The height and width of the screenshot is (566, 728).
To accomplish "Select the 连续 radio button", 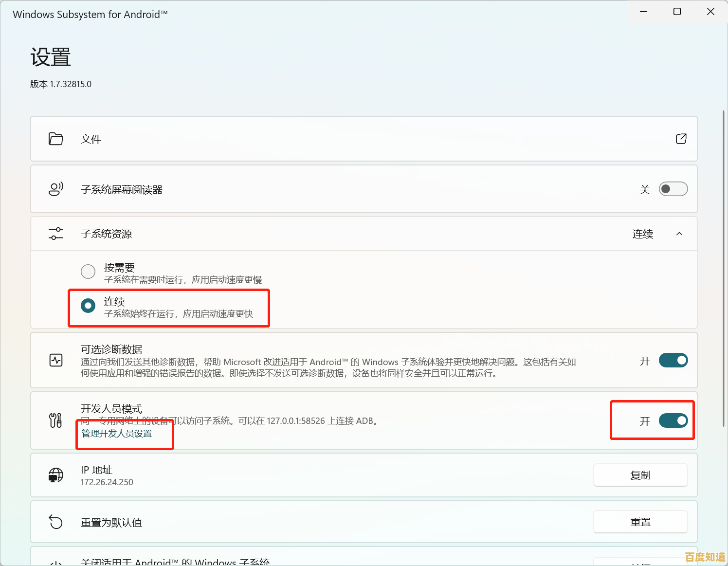I will tap(88, 306).
